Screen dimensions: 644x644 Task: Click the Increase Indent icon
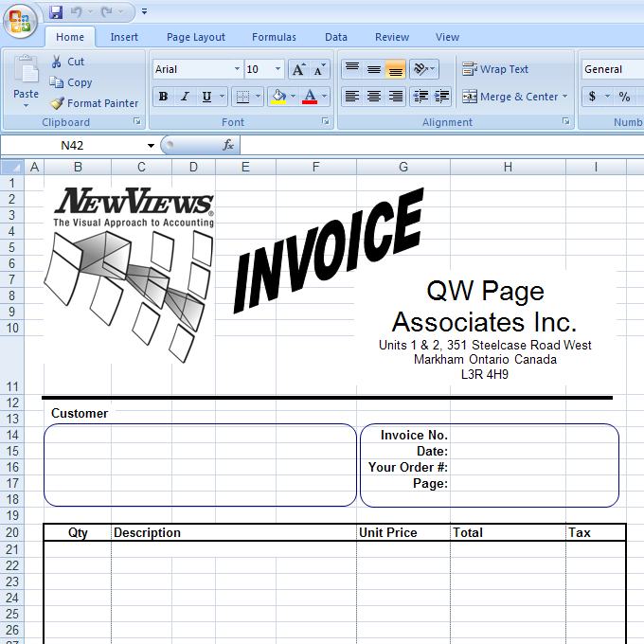click(440, 97)
